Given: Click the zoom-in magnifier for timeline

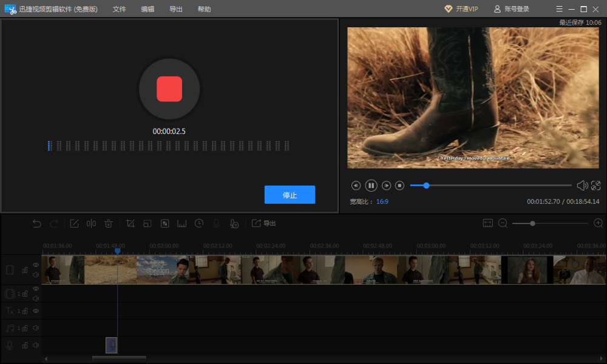Looking at the screenshot, I should (x=598, y=223).
